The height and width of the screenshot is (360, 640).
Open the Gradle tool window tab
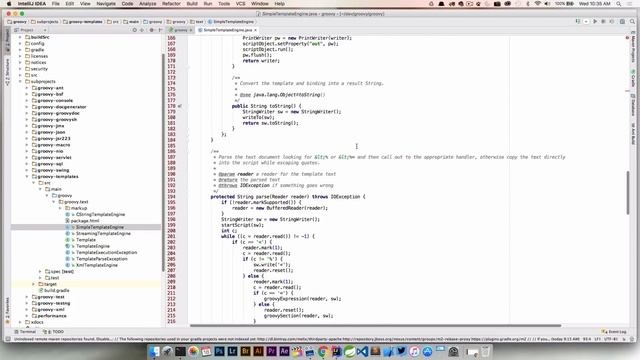coord(633,78)
